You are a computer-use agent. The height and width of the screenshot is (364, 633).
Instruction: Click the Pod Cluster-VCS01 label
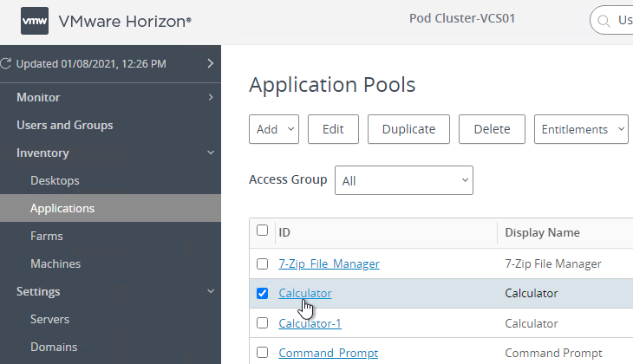[462, 18]
